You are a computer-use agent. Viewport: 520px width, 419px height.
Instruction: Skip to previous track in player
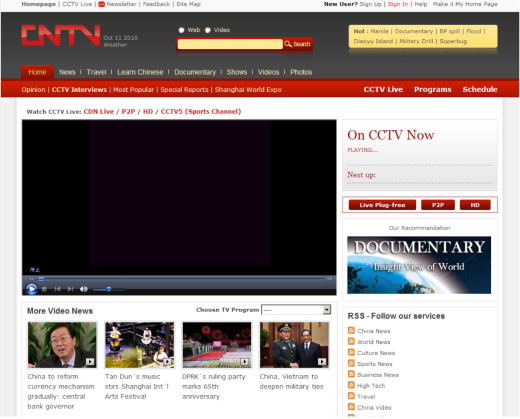pos(57,289)
